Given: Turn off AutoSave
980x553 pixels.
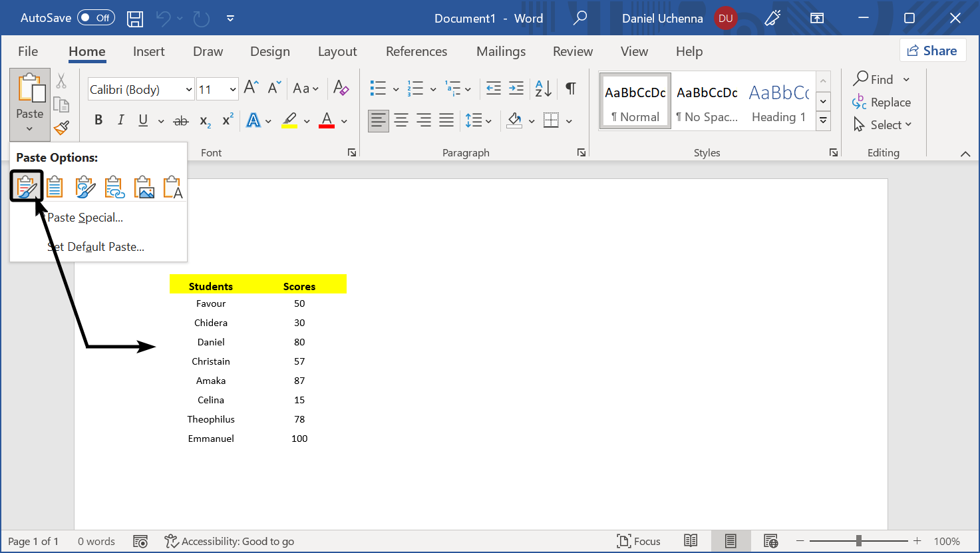Looking at the screenshot, I should click(95, 17).
